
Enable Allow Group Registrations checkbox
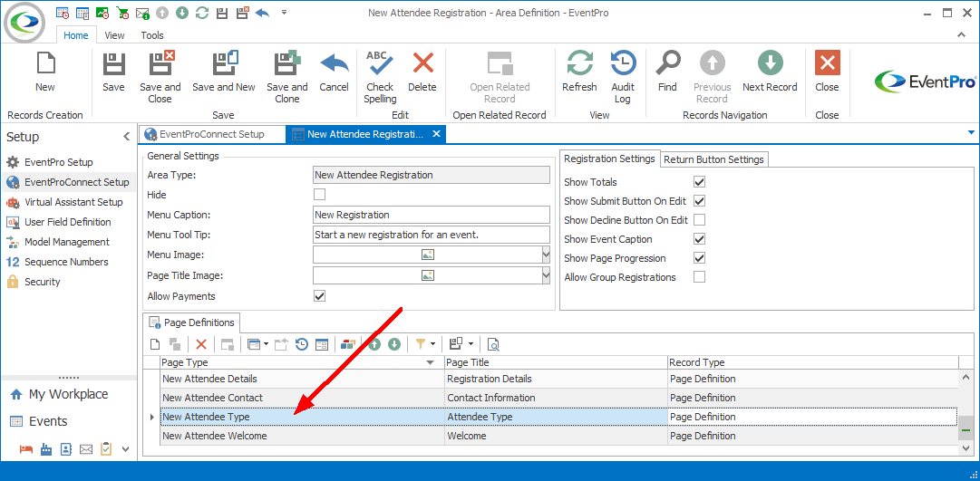(x=699, y=276)
